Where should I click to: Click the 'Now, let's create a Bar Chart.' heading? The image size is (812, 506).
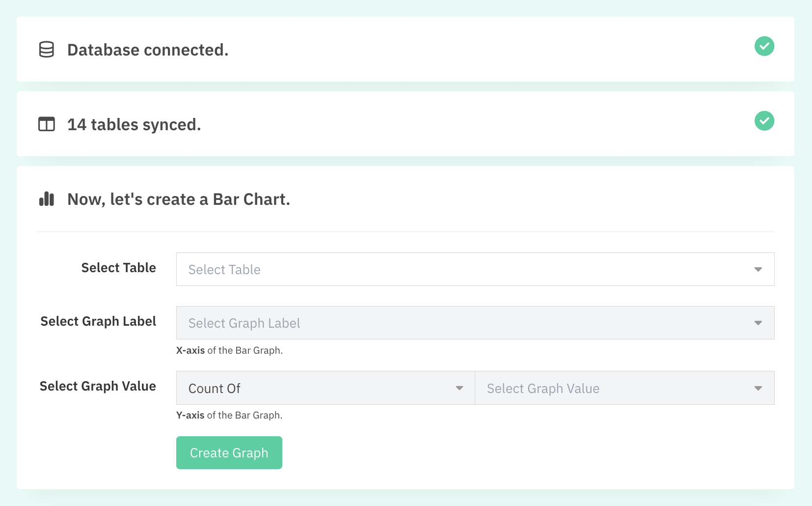click(179, 199)
